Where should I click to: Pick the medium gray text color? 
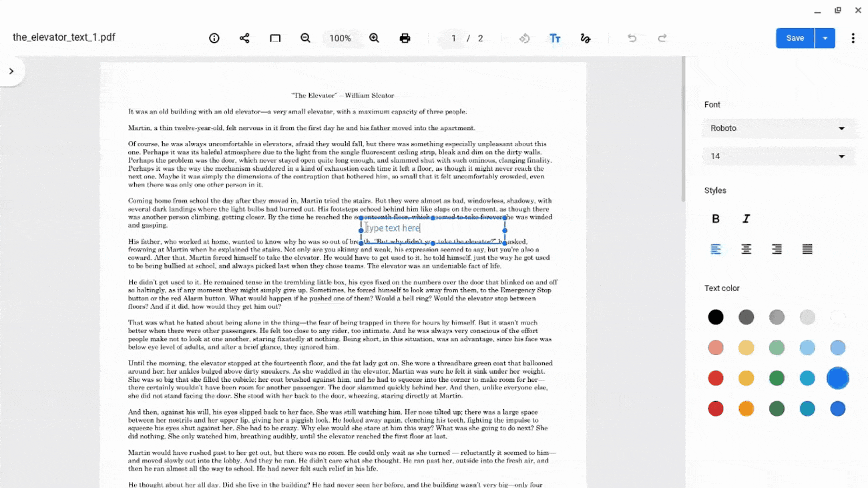click(x=777, y=317)
